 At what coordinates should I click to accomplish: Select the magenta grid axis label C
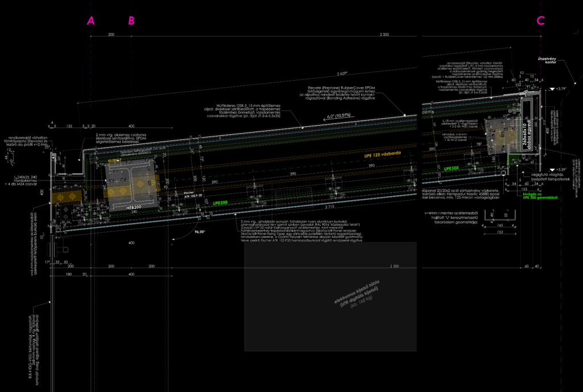[x=541, y=21]
